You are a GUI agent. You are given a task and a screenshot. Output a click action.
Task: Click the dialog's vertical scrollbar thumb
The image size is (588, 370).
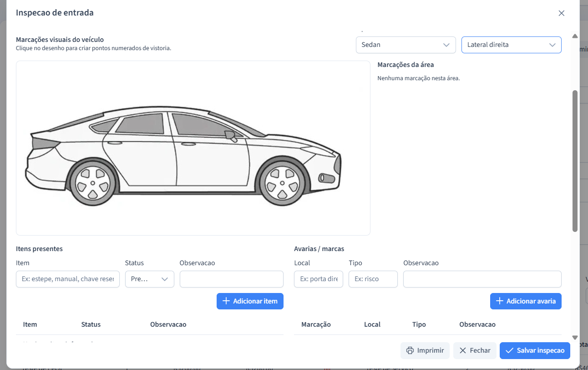coord(575,161)
